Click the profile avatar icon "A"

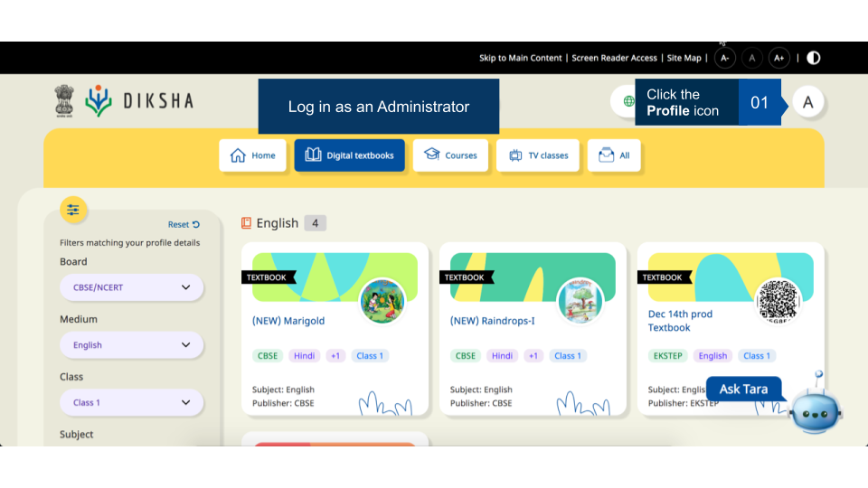pyautogui.click(x=808, y=102)
